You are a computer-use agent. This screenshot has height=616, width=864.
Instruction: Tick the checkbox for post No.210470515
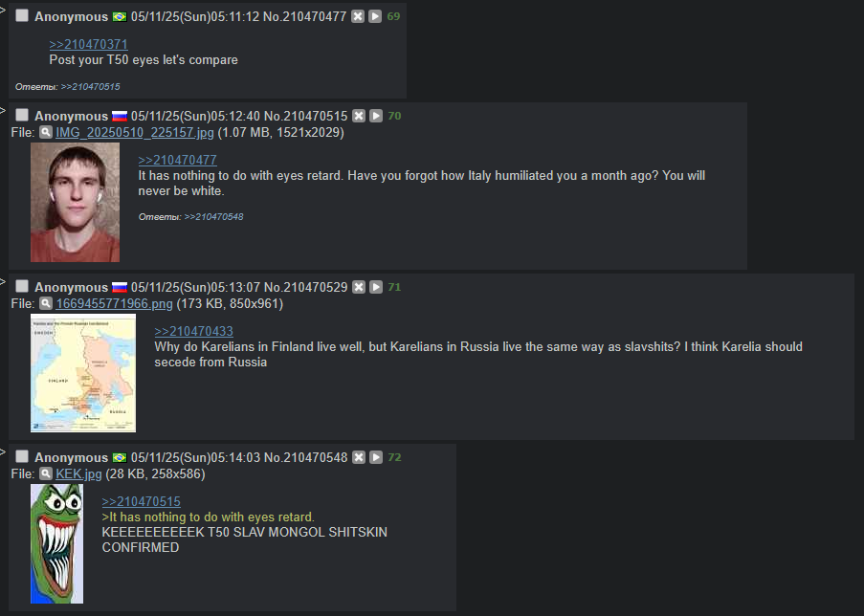22,115
